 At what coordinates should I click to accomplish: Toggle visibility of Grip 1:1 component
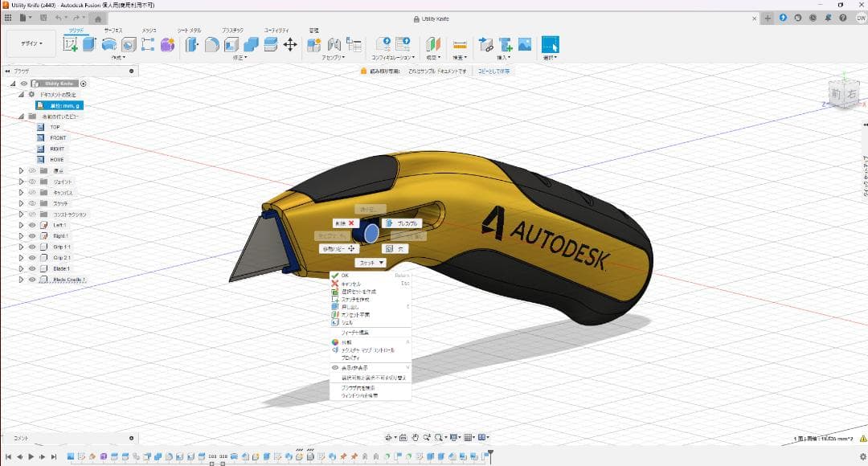point(33,247)
